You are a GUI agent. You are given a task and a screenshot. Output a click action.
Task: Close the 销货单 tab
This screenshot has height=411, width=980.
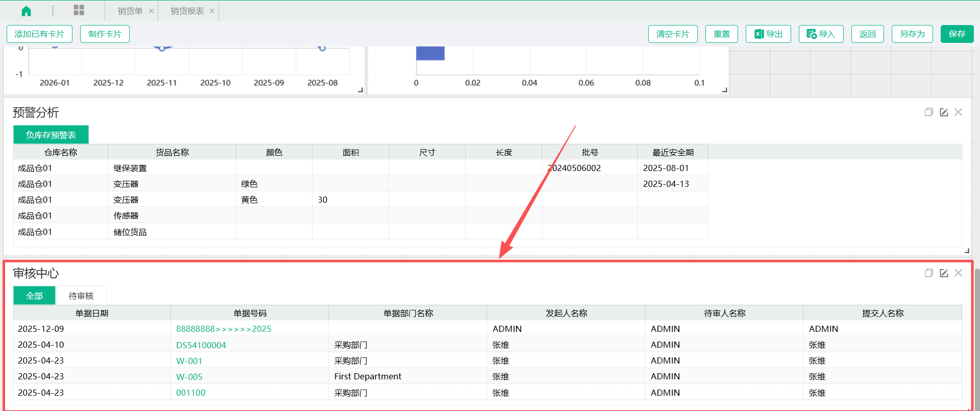tap(151, 11)
